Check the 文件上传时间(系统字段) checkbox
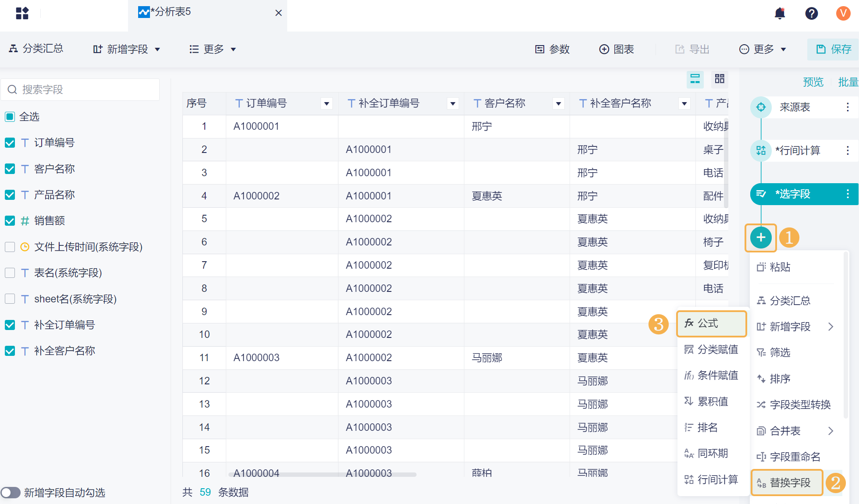This screenshot has height=504, width=859. pyautogui.click(x=10, y=247)
